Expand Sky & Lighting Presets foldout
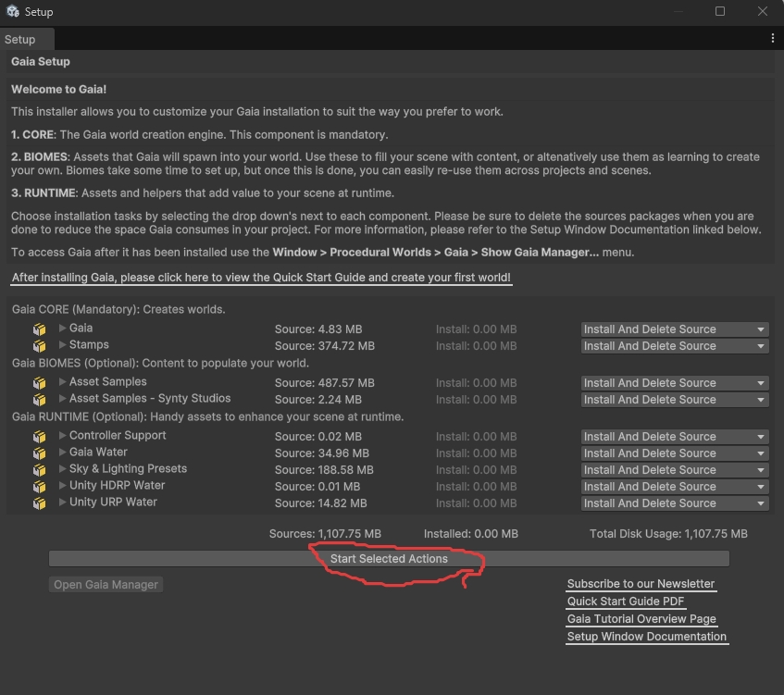 (x=63, y=469)
